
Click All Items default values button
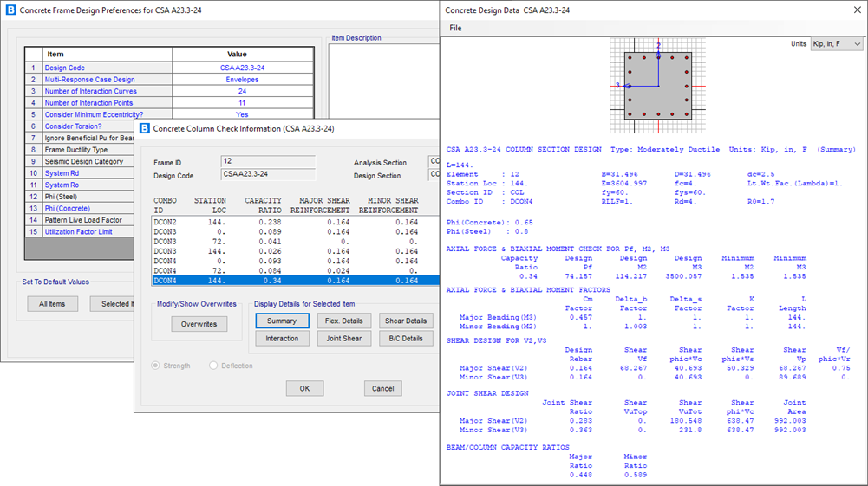[52, 304]
